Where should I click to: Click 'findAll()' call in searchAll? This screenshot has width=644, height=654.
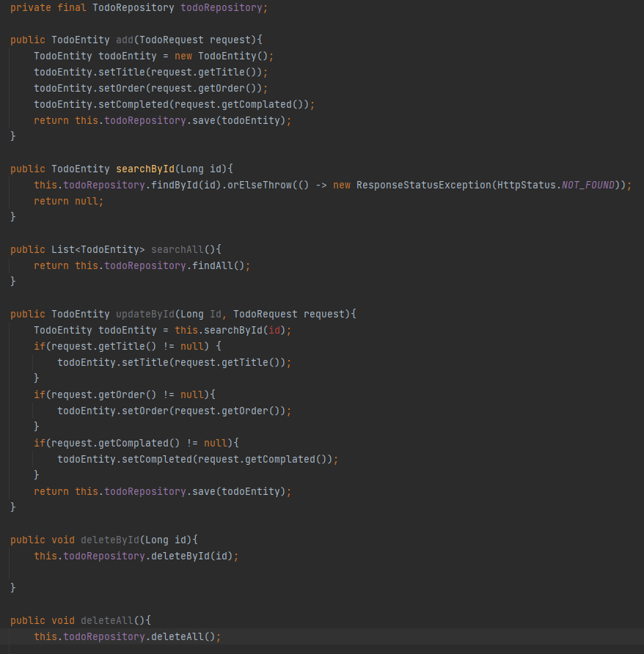coord(219,265)
